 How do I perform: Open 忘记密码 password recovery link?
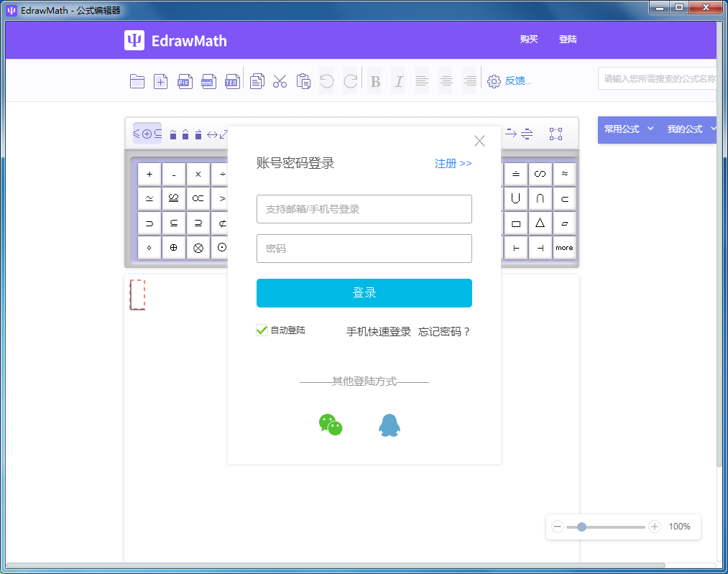click(x=444, y=331)
